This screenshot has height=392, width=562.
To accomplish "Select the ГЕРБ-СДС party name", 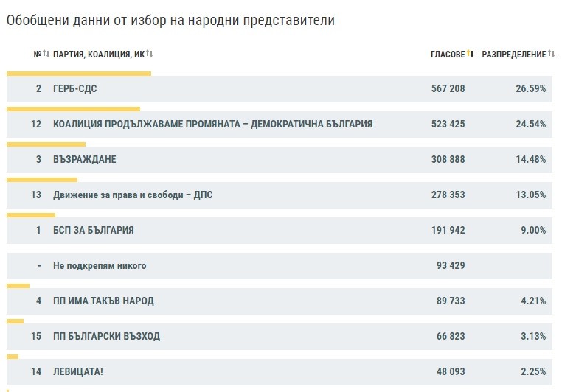I will [75, 88].
